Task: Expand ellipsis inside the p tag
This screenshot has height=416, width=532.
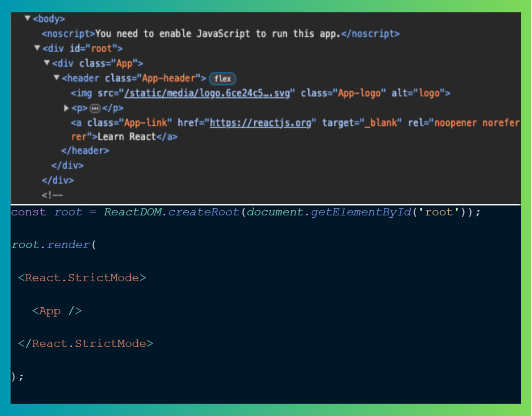Action: point(95,108)
